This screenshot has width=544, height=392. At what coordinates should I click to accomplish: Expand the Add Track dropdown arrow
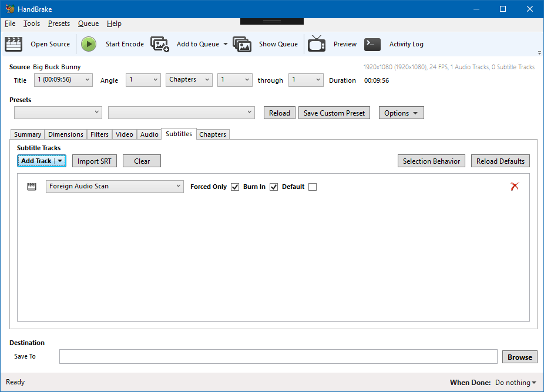pyautogui.click(x=60, y=161)
